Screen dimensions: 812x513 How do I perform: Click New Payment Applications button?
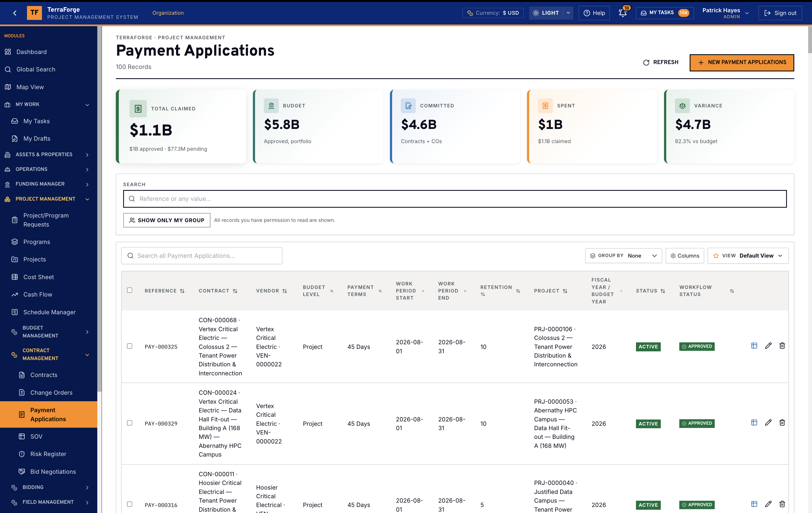click(741, 62)
